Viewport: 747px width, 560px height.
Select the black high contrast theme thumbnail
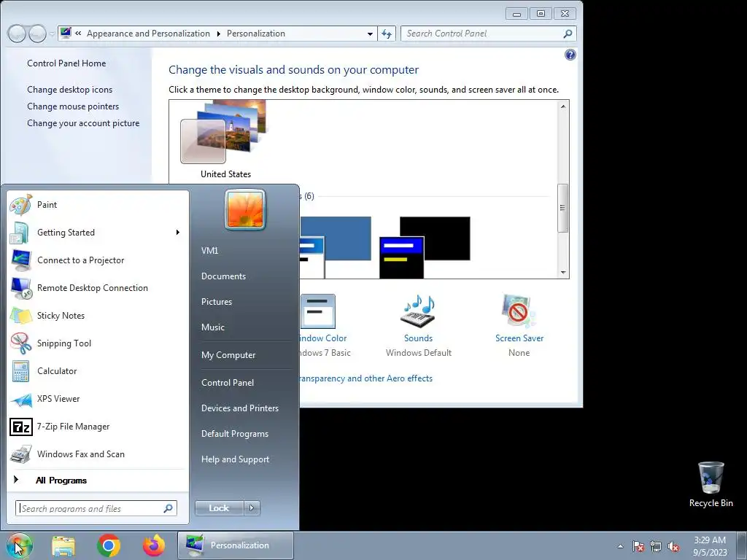point(425,246)
